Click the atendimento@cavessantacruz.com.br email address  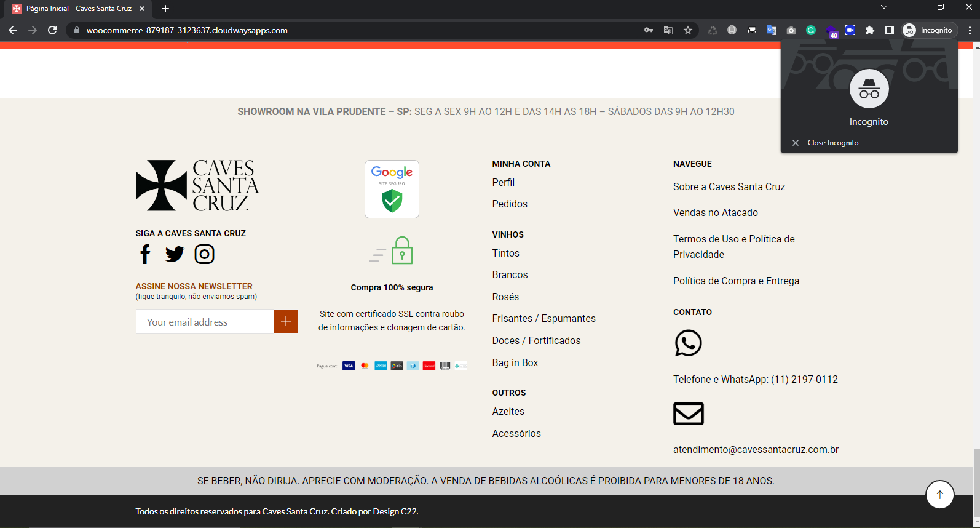tap(756, 449)
